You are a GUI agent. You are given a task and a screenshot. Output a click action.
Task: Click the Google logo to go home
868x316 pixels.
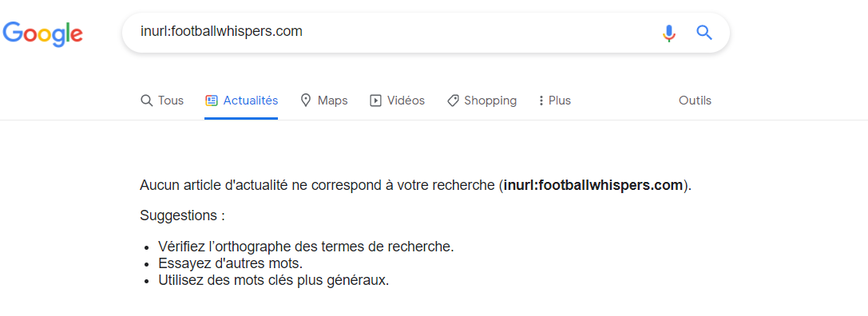[42, 34]
